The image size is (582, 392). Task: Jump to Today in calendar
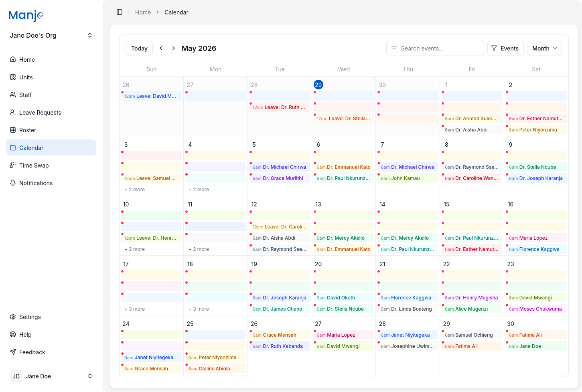tap(139, 48)
